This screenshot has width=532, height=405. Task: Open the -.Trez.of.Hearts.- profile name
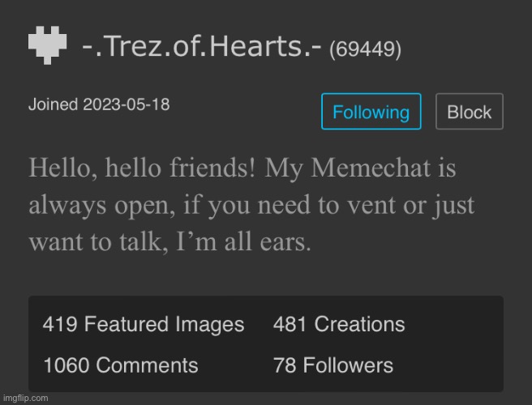[202, 48]
